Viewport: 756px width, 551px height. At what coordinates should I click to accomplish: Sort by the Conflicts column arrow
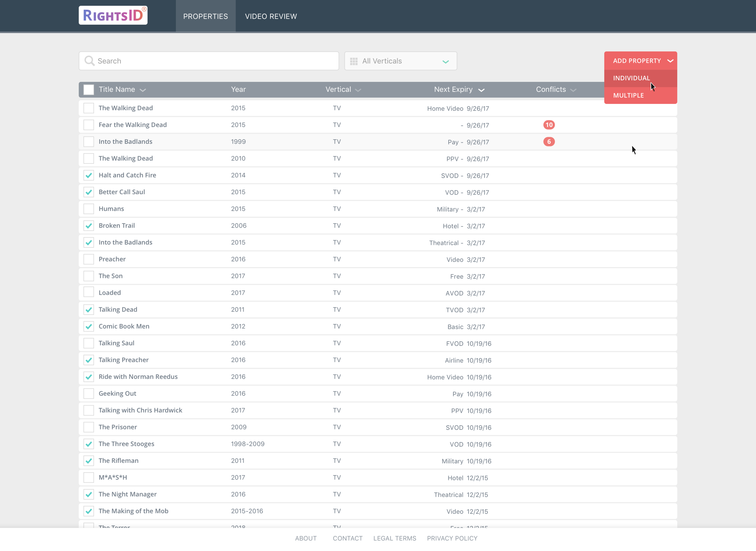click(573, 90)
